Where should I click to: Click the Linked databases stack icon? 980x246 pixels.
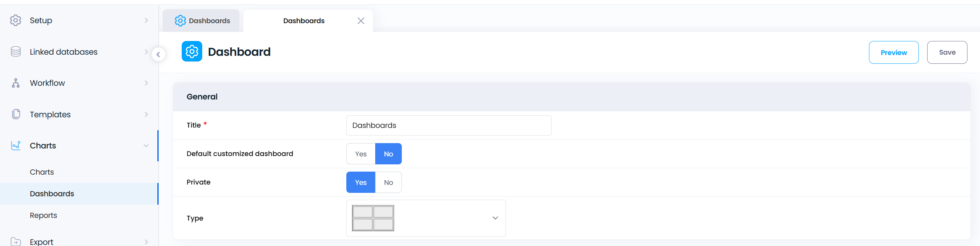(16, 52)
